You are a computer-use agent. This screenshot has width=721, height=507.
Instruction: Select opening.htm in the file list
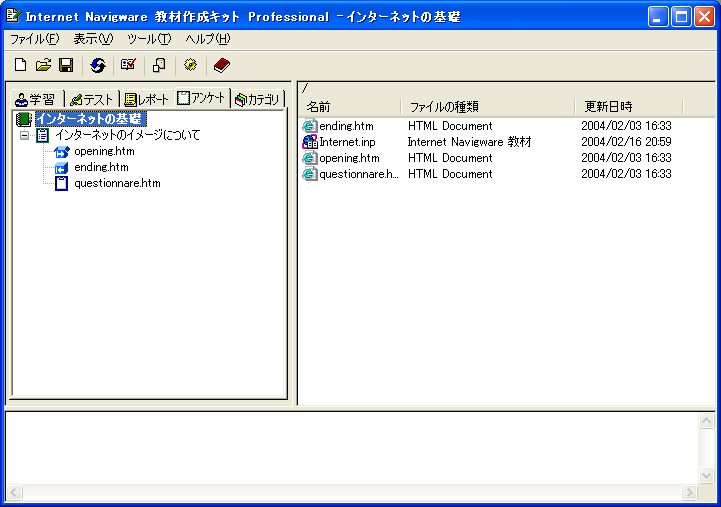tap(349, 158)
